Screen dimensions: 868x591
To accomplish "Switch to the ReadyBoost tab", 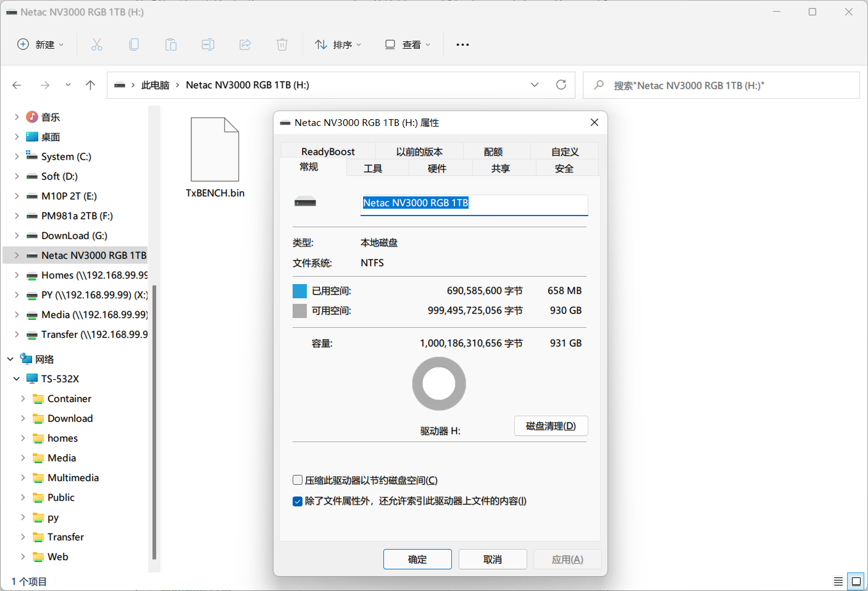I will tap(328, 151).
